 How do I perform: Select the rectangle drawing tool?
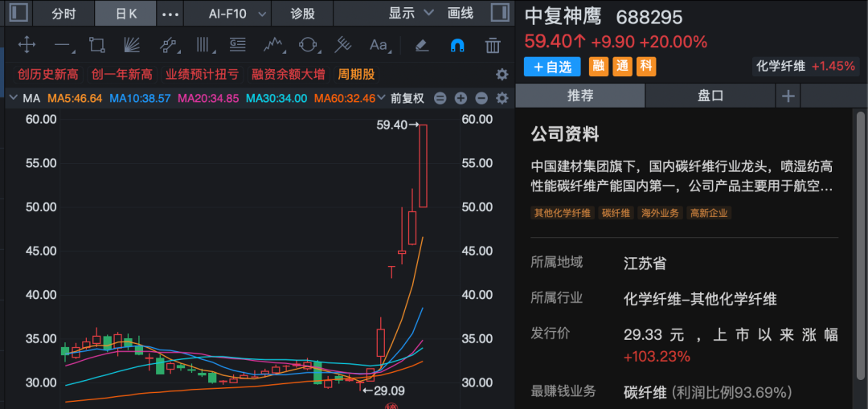[x=97, y=45]
